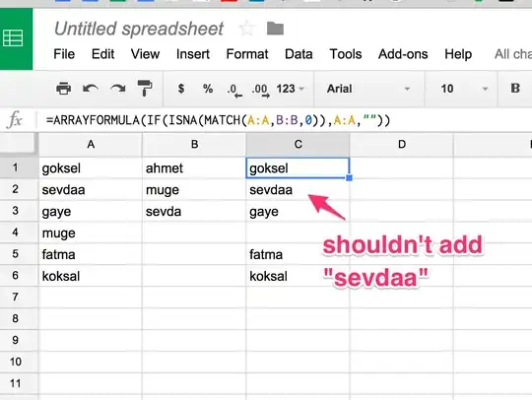Click cell B1 containing ahmet

[x=194, y=167]
